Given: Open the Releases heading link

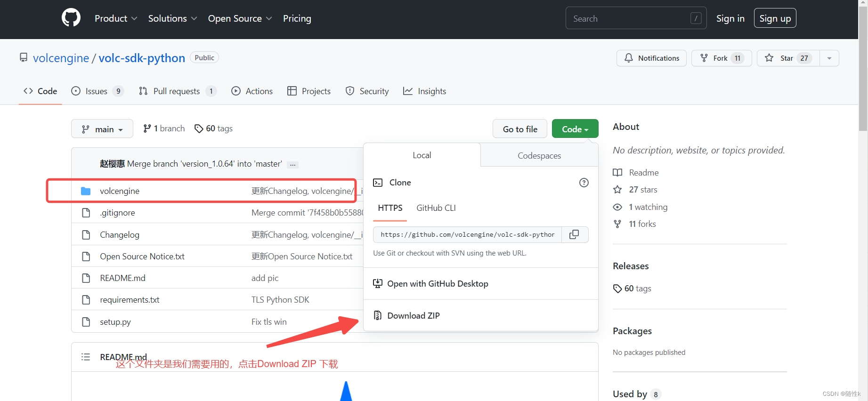Looking at the screenshot, I should click(631, 266).
